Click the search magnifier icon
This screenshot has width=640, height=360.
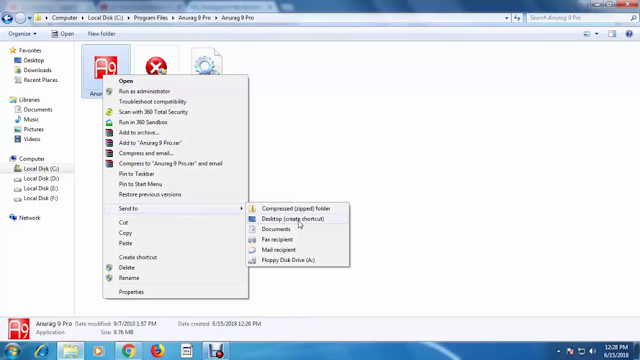click(x=633, y=18)
